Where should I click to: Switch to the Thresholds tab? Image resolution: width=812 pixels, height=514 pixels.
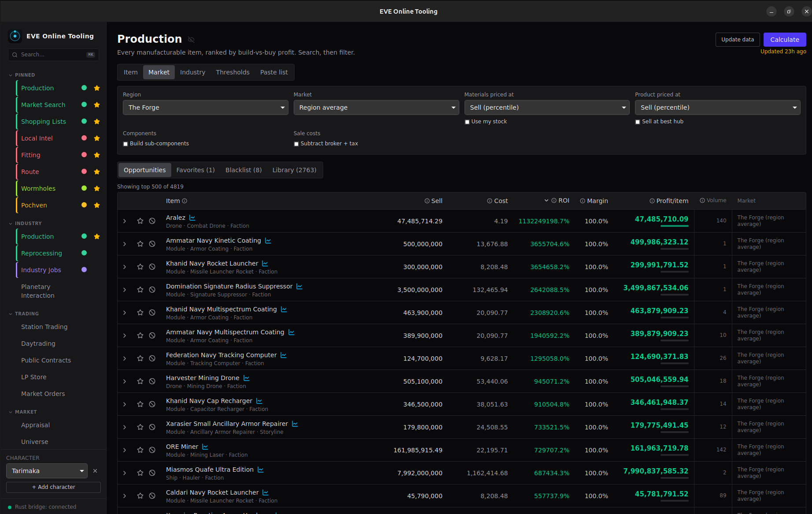(233, 72)
